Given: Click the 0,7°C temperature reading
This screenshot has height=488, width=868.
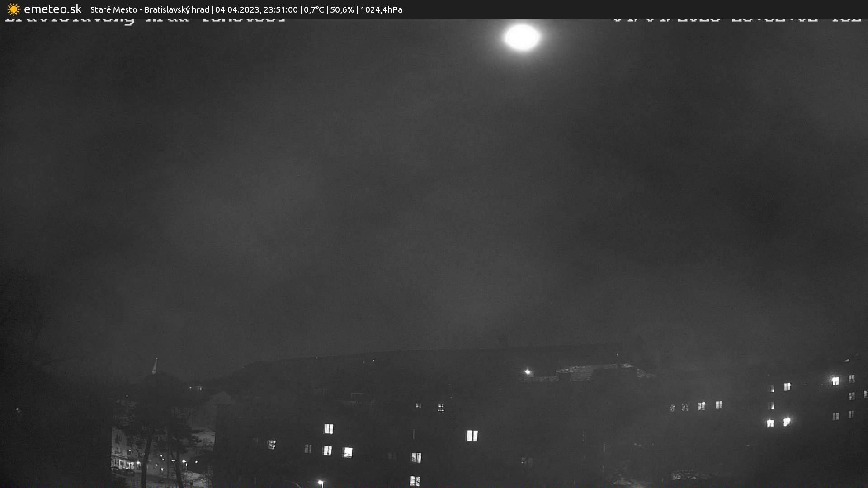Looking at the screenshot, I should [x=314, y=9].
